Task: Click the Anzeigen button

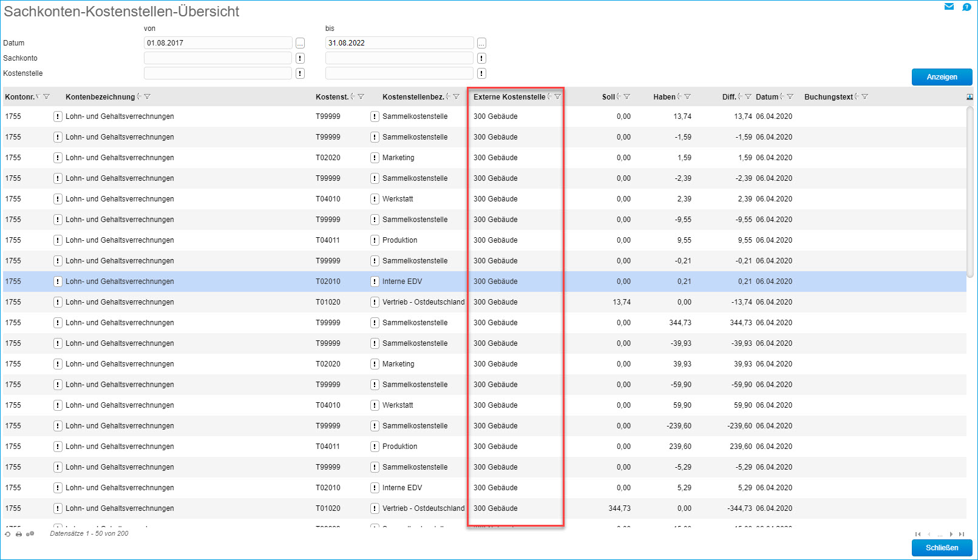Action: click(x=942, y=77)
